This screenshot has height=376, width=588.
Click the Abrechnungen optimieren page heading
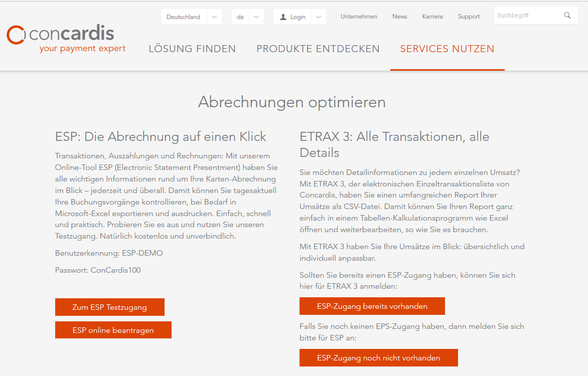pyautogui.click(x=292, y=102)
